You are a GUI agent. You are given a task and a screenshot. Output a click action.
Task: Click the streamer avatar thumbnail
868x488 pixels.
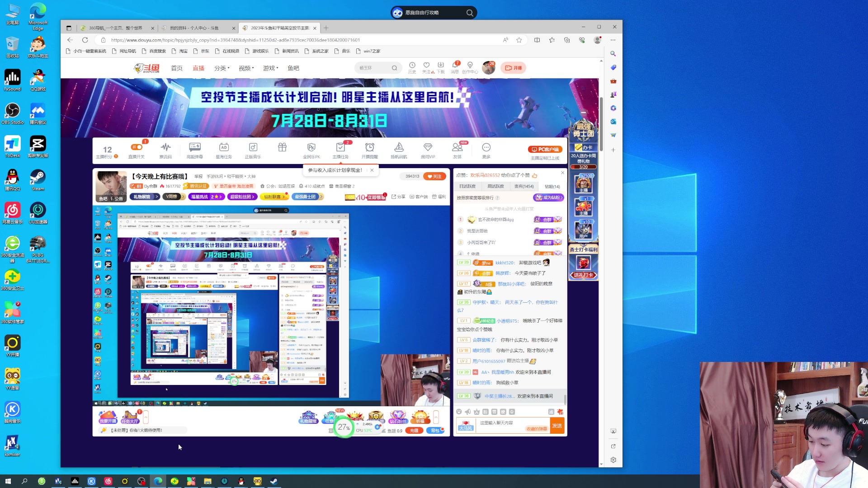pyautogui.click(x=111, y=186)
